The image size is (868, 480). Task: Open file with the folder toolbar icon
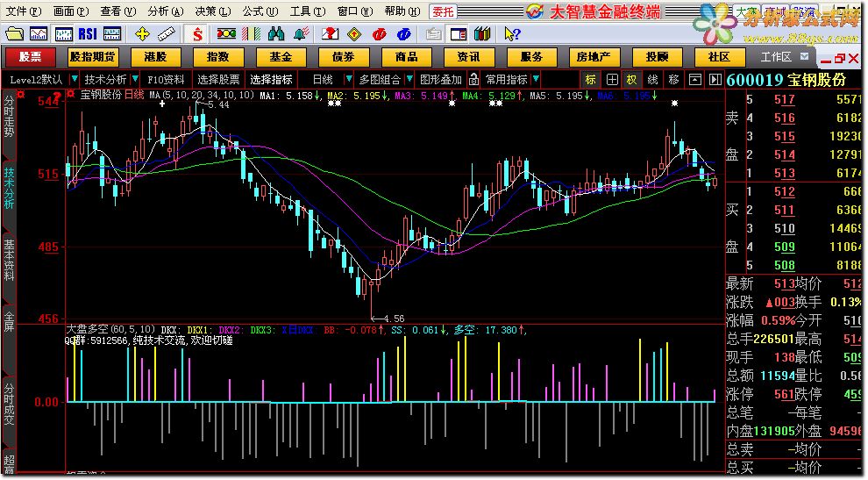click(14, 34)
